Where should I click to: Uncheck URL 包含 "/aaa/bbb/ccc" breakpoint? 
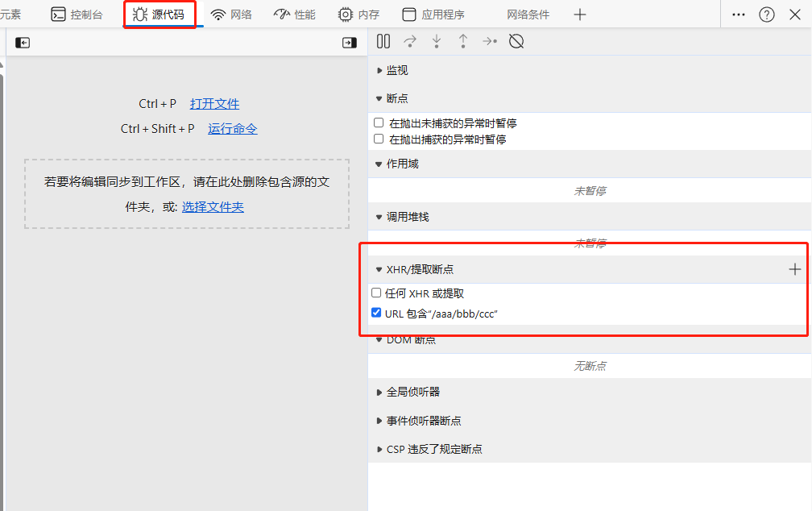pyautogui.click(x=376, y=313)
